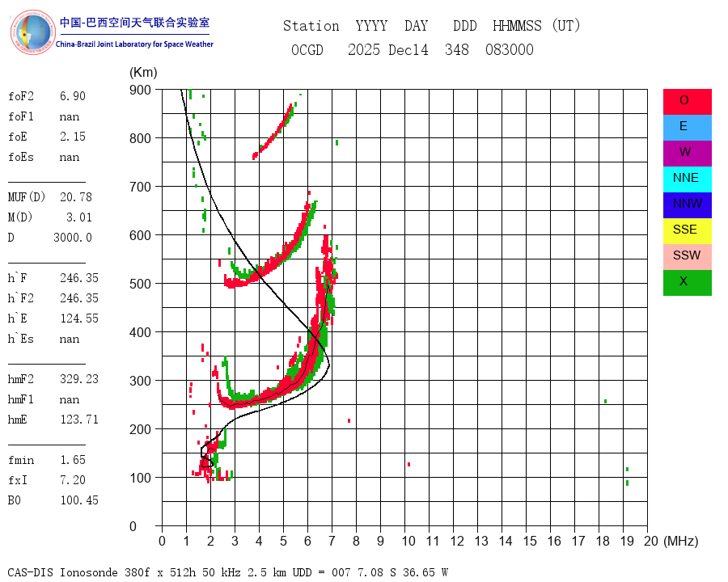The height and width of the screenshot is (582, 728).
Task: Click the foF1 parameter label
Action: pos(21,116)
